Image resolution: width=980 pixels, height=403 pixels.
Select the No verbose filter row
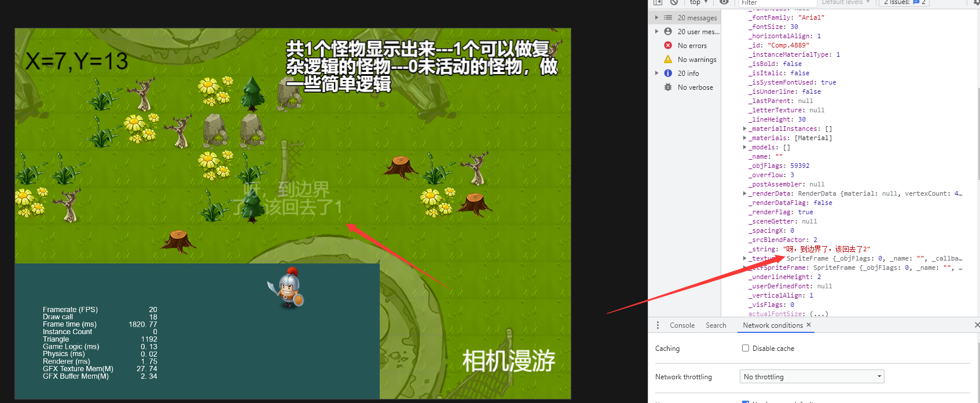[x=685, y=87]
